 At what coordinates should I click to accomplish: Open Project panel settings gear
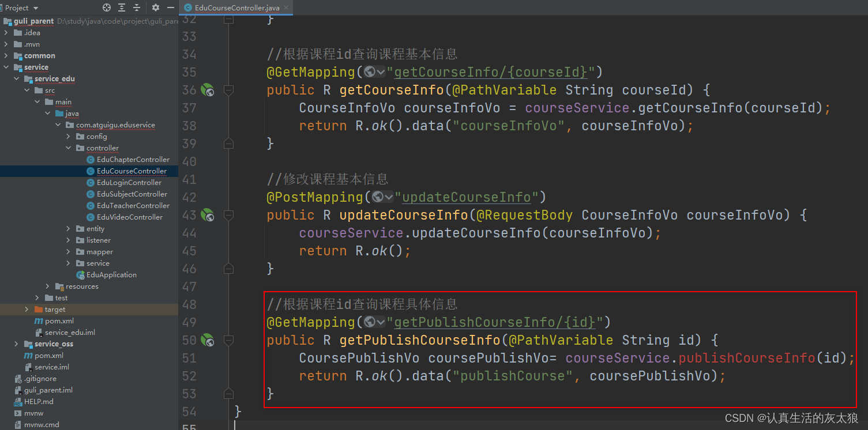(x=156, y=7)
